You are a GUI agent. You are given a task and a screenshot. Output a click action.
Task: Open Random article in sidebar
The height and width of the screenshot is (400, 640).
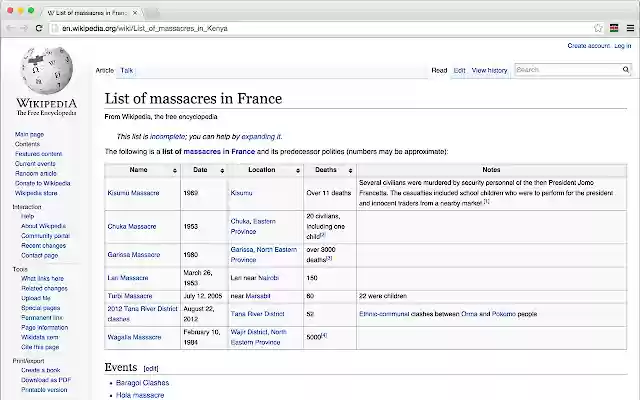(36, 173)
